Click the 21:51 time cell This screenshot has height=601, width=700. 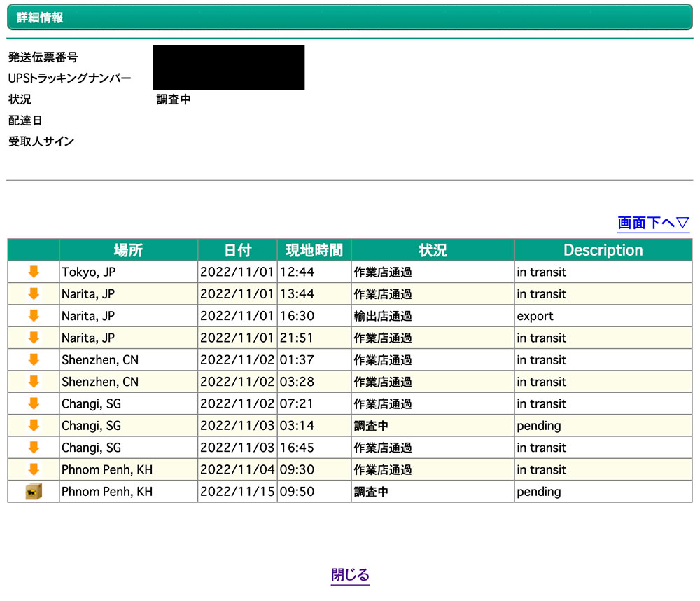point(314,338)
